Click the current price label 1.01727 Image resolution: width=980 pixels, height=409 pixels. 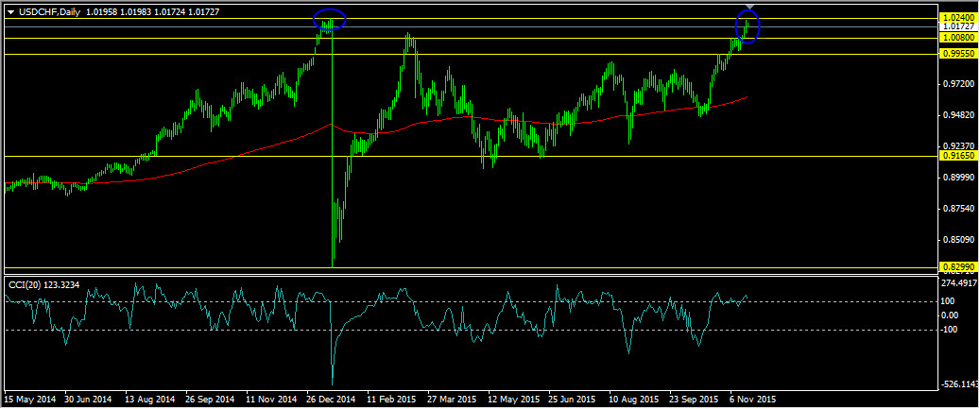pyautogui.click(x=958, y=26)
